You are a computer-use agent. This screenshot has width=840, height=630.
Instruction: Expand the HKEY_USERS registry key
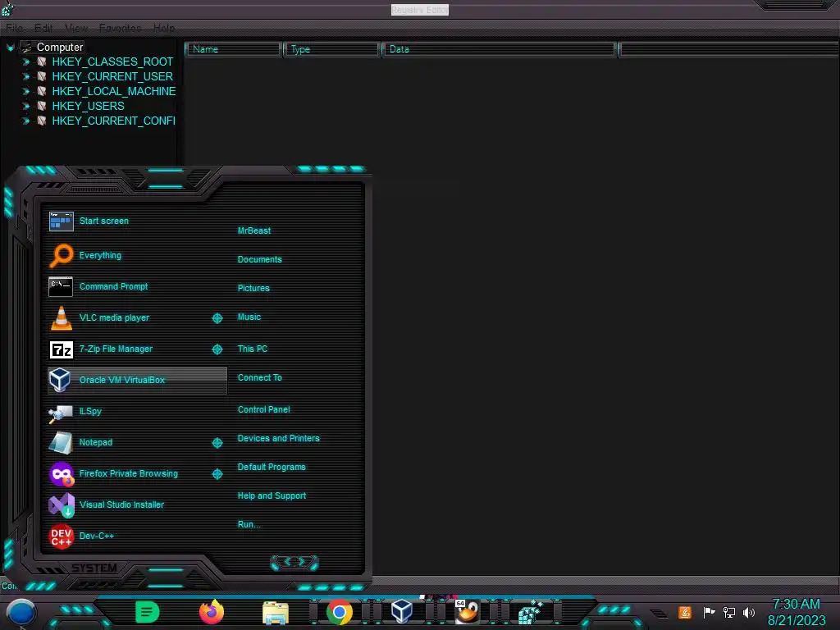[25, 106]
